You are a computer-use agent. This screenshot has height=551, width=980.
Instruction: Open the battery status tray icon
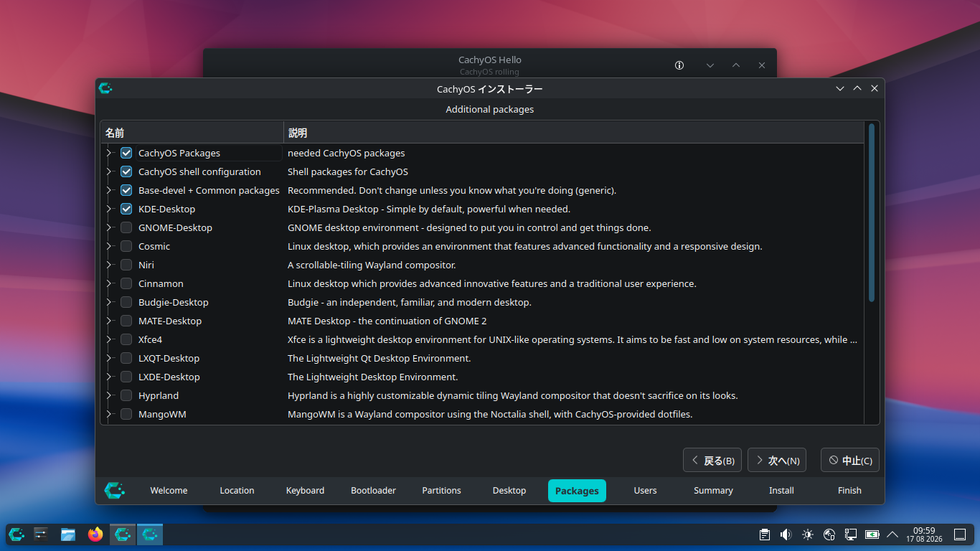pyautogui.click(x=872, y=534)
